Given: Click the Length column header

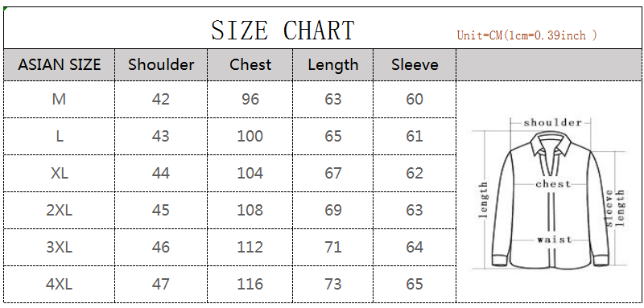Looking at the screenshot, I should point(332,65).
